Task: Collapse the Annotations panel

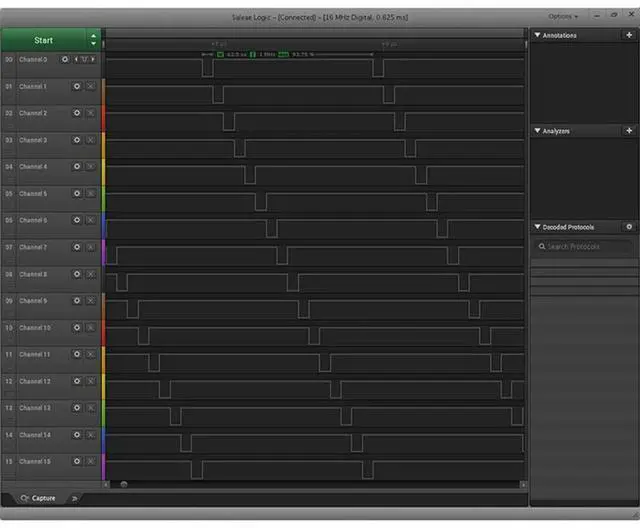Action: tap(537, 35)
